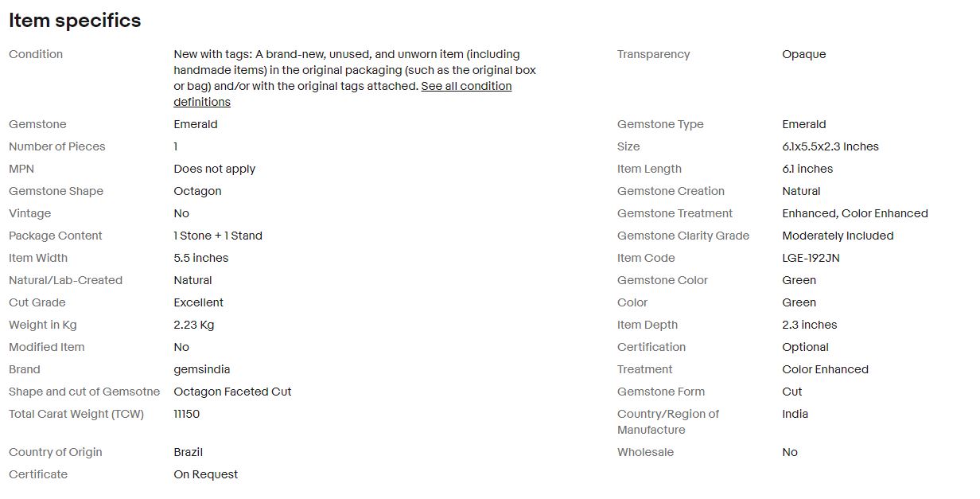Select the Weight in Kg value 2.23 Kg

(x=193, y=325)
